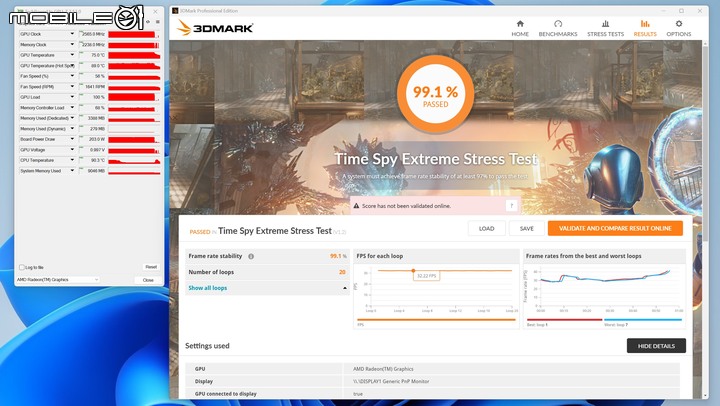This screenshot has height=406, width=720.
Task: Click the Frame rate stability 99.1 % value
Action: point(338,256)
